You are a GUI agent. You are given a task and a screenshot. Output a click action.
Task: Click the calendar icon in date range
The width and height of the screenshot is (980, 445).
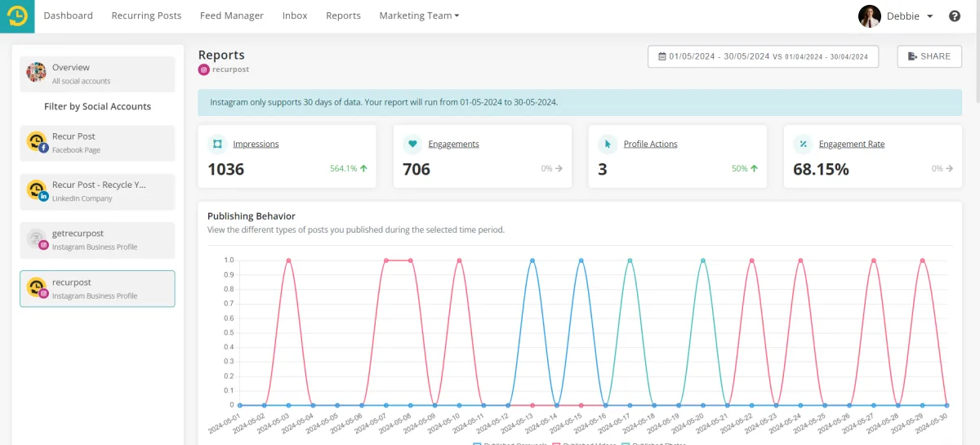(661, 56)
